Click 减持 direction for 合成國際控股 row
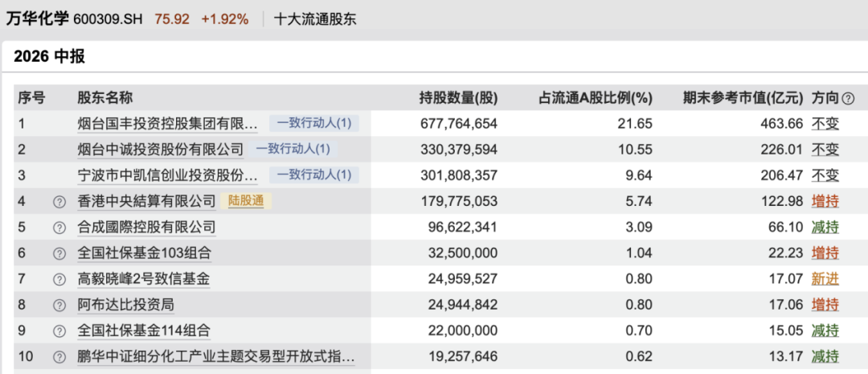 pos(825,228)
